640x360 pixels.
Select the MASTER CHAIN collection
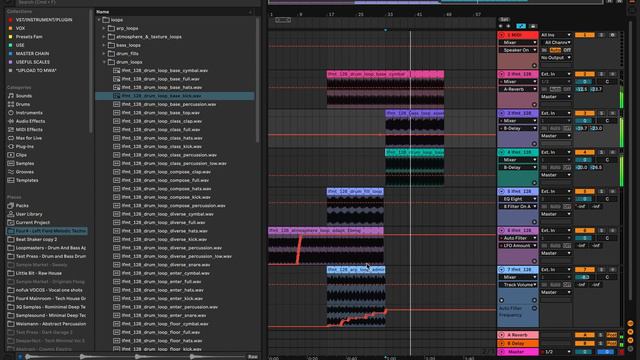click(x=32, y=53)
